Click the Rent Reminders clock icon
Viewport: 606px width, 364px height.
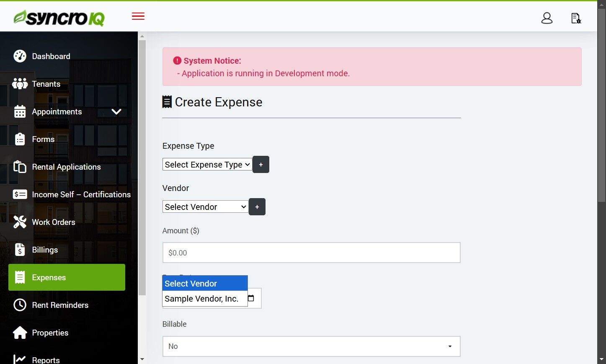point(20,305)
